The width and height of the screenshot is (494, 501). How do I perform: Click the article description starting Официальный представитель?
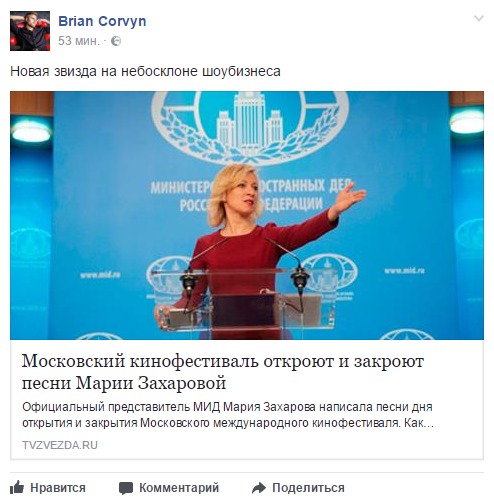point(228,415)
